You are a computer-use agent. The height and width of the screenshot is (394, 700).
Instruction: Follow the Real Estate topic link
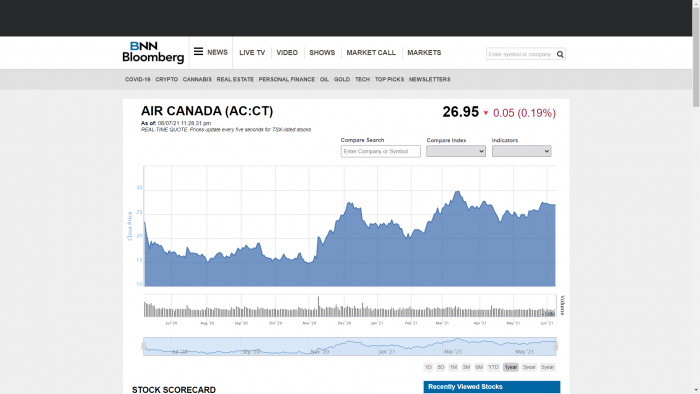coord(235,79)
